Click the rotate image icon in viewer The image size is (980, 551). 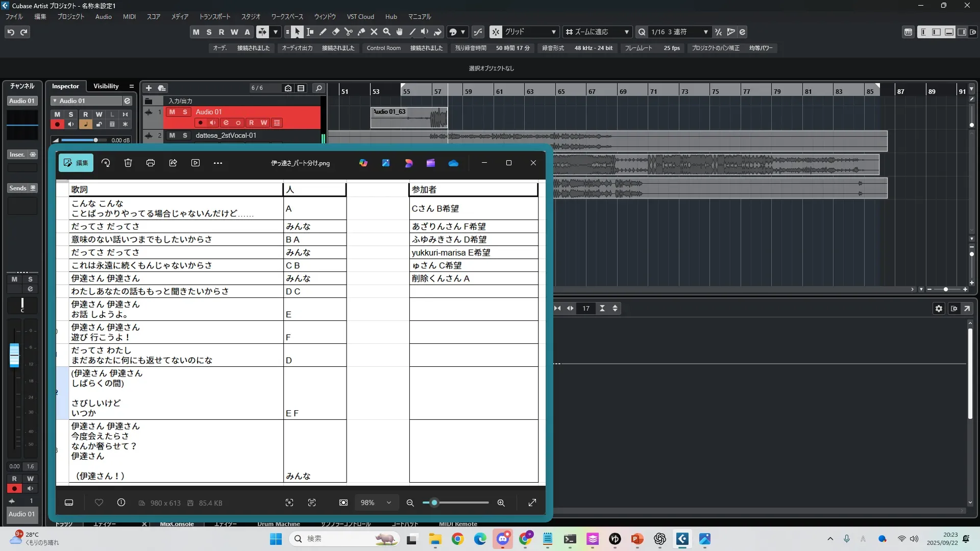(x=106, y=163)
